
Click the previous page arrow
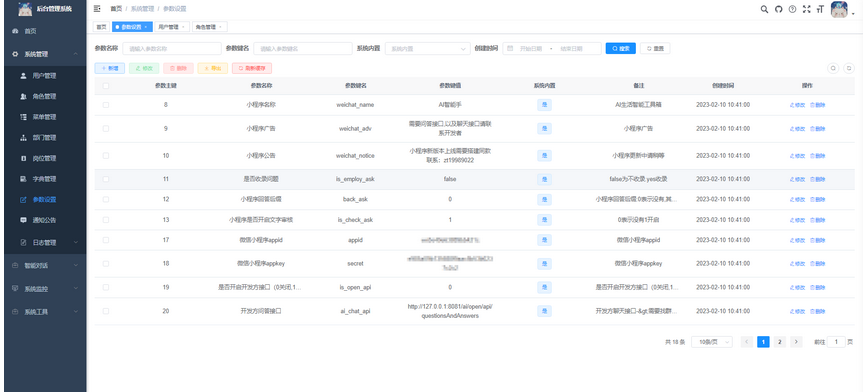[747, 342]
